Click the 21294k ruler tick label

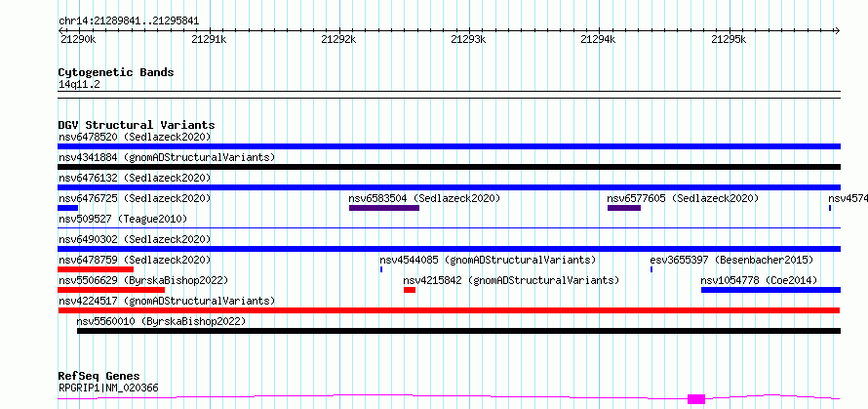point(598,39)
